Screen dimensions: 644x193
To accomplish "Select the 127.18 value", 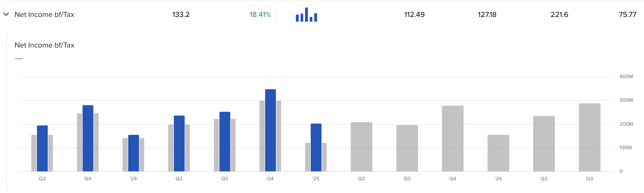I will 487,15.
